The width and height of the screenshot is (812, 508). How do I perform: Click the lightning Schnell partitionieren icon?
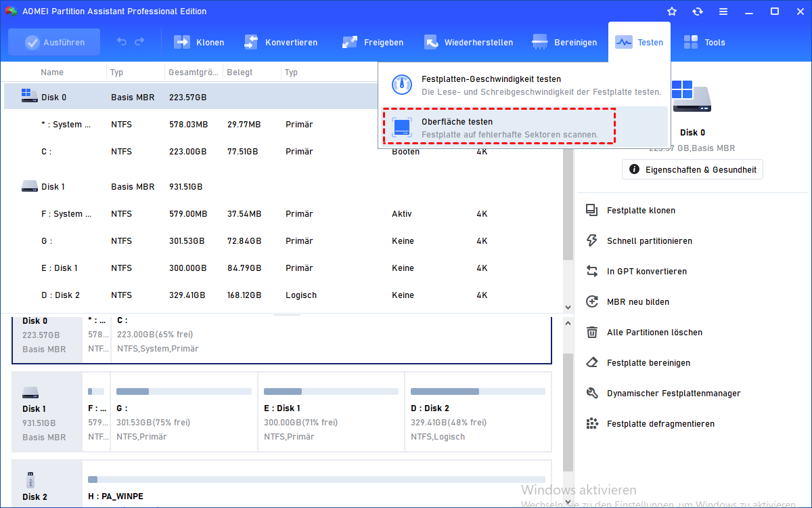(x=592, y=241)
